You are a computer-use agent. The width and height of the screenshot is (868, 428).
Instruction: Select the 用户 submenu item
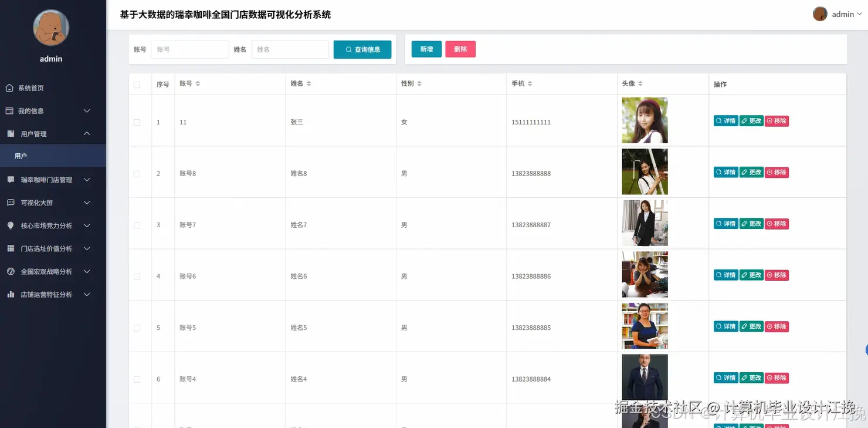tap(53, 156)
